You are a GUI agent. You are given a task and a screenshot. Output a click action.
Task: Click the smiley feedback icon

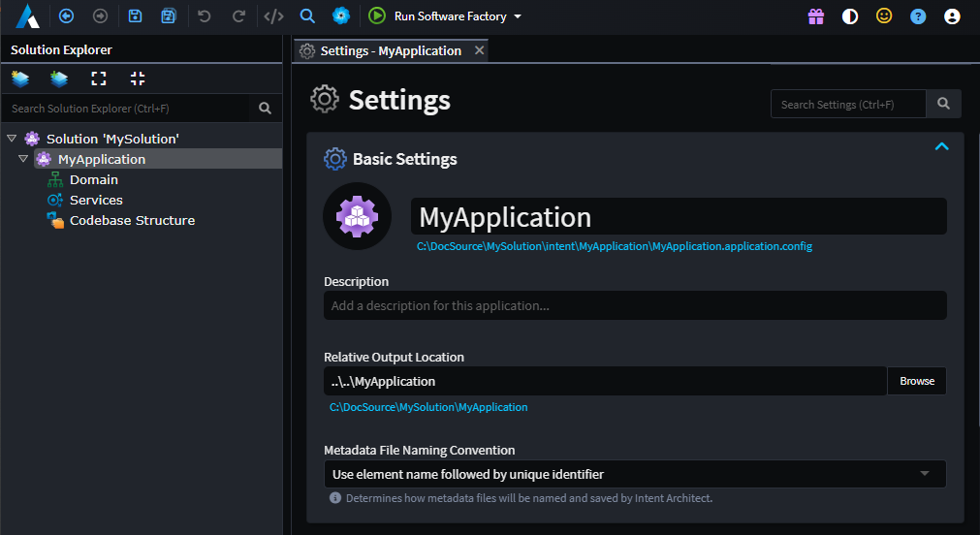pyautogui.click(x=884, y=16)
